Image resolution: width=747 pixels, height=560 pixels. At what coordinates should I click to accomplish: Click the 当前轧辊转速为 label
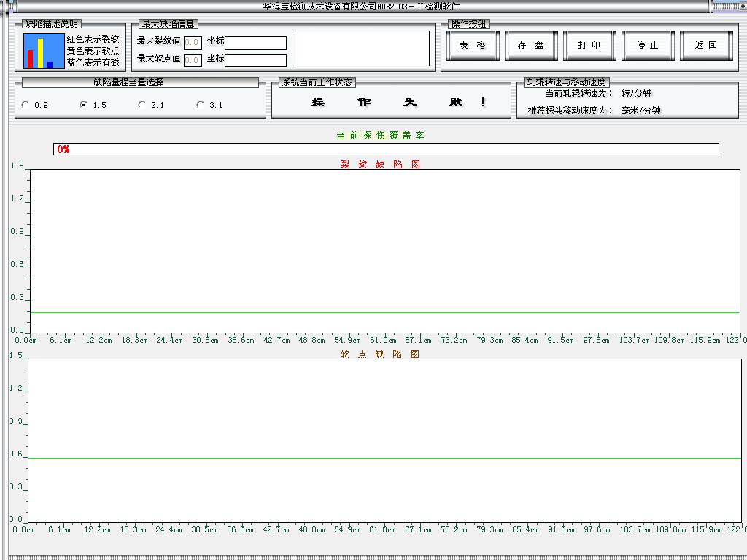coord(579,93)
